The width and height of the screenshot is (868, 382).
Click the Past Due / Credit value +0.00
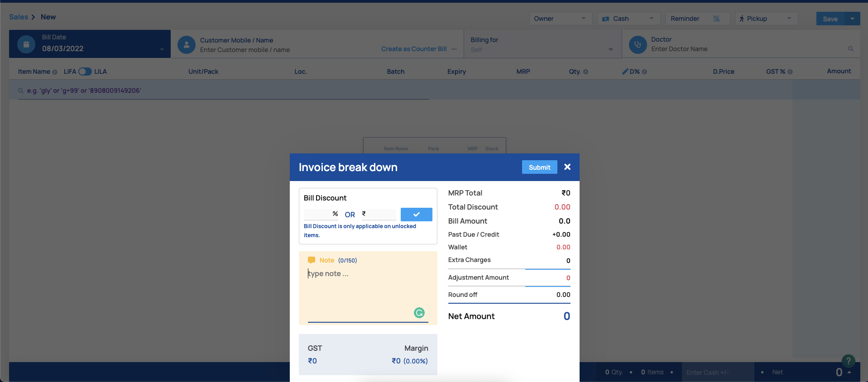(x=561, y=234)
